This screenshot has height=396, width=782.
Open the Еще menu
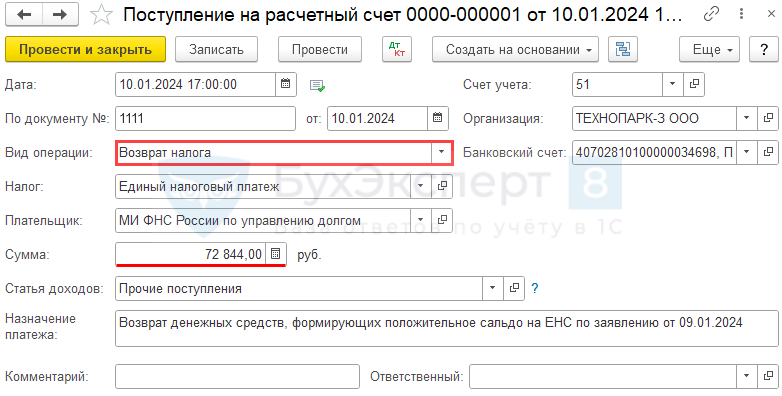click(709, 49)
